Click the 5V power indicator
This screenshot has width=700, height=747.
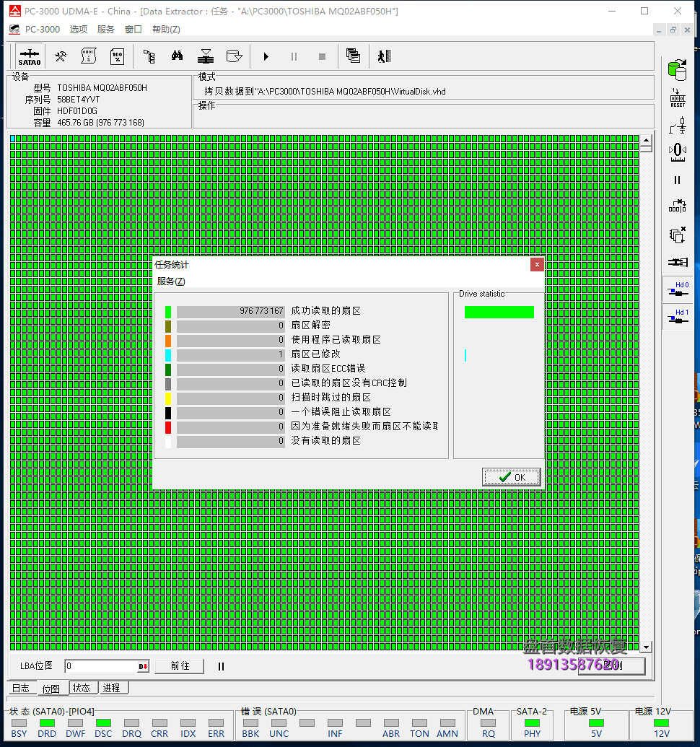(x=597, y=722)
